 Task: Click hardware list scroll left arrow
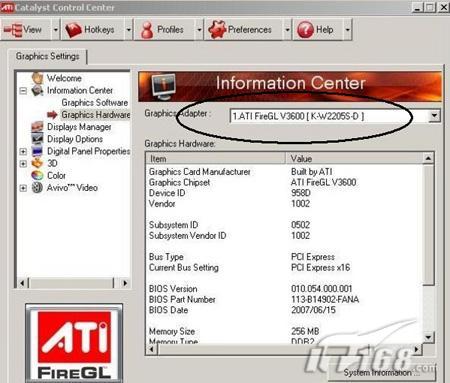click(152, 349)
